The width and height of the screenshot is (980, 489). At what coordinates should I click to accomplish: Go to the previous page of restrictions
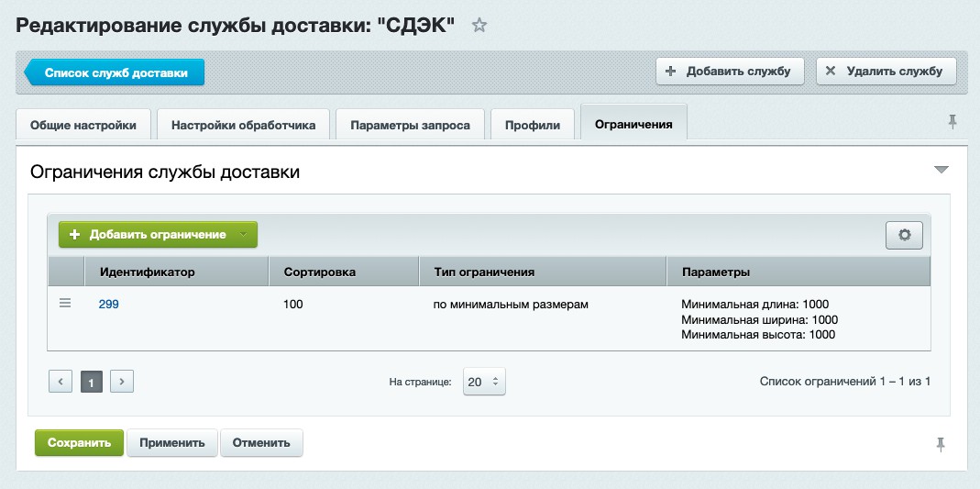61,382
